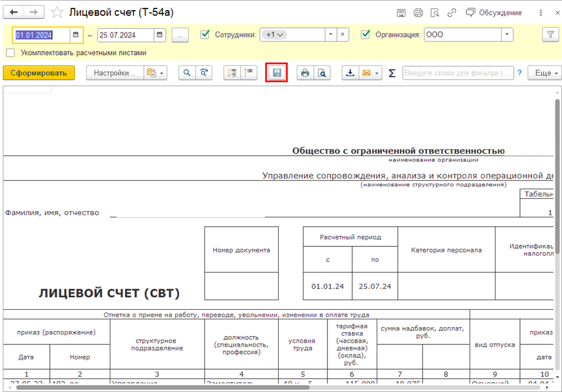
Task: Open the Обсуждение discussion panel
Action: (494, 13)
